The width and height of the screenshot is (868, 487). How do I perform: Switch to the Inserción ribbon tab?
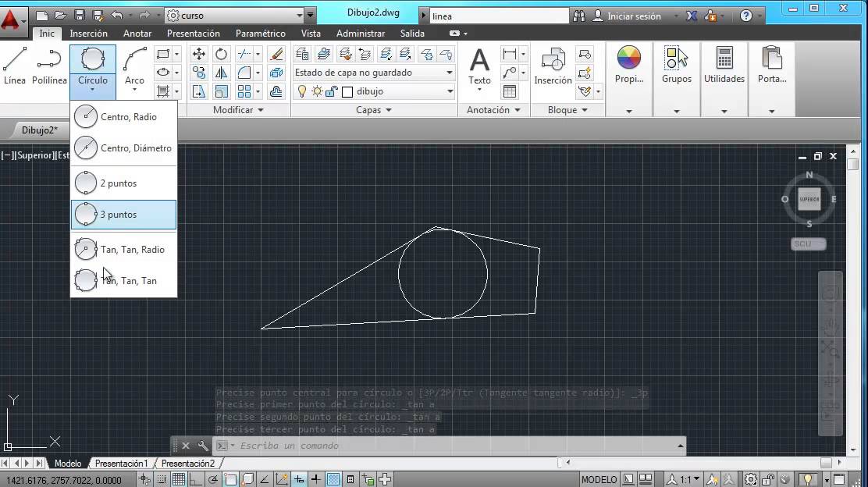pyautogui.click(x=88, y=34)
